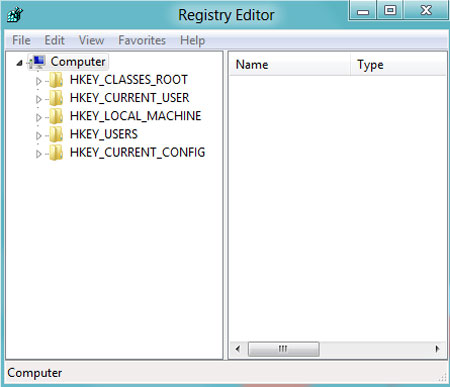Minimize the Registry Editor window

(x=363, y=11)
